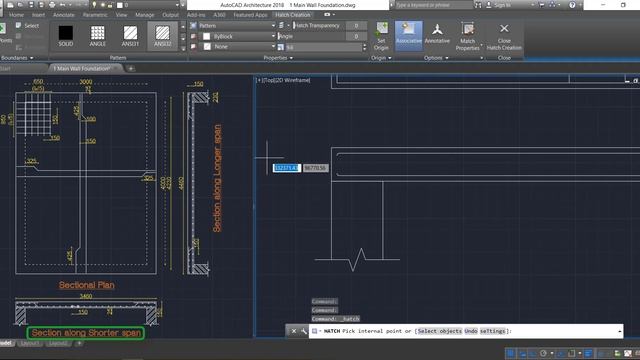Click the None background color swatch
This screenshot has height=360, width=640.
pyautogui.click(x=207, y=47)
